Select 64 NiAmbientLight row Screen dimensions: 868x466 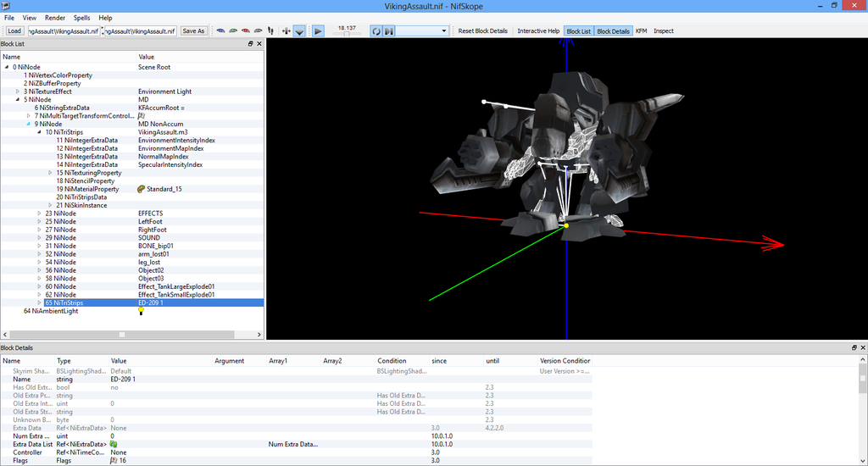(x=131, y=311)
